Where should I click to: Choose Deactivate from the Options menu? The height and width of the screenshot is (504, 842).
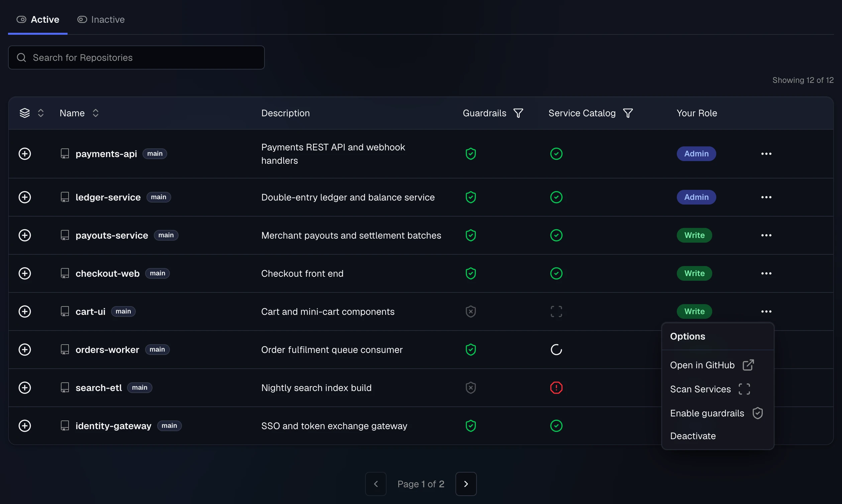pyautogui.click(x=717, y=436)
